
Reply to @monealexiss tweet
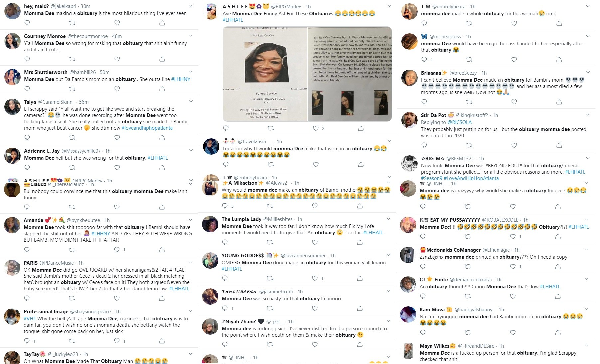click(424, 59)
